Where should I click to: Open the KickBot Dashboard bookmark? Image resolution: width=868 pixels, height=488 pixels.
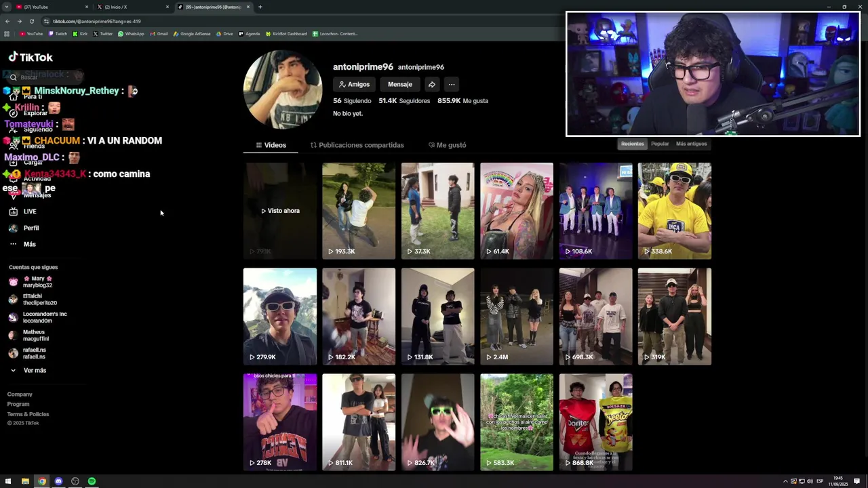[x=287, y=34]
